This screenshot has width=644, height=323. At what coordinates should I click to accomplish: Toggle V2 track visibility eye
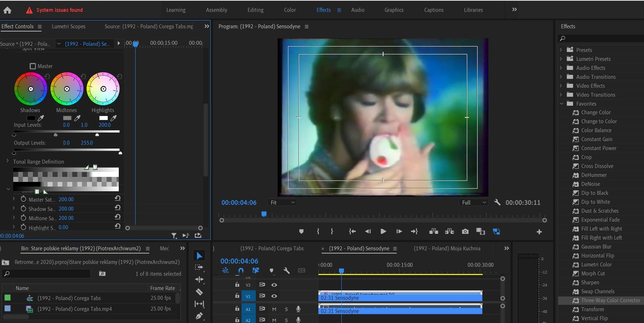coord(274,285)
